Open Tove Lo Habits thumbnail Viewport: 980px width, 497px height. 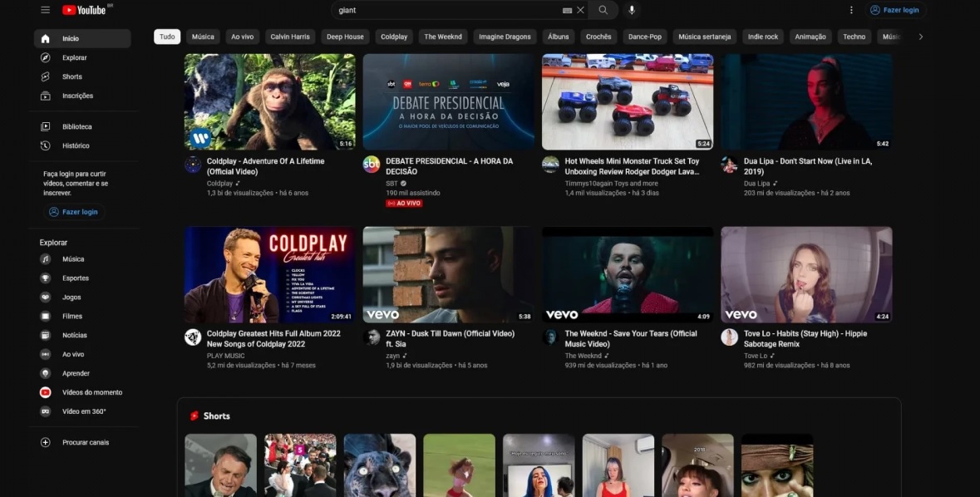click(x=806, y=274)
